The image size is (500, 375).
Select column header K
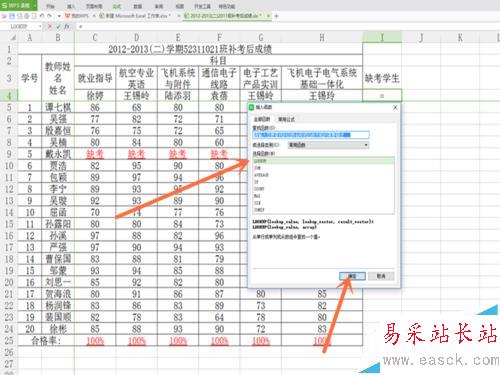(x=460, y=37)
